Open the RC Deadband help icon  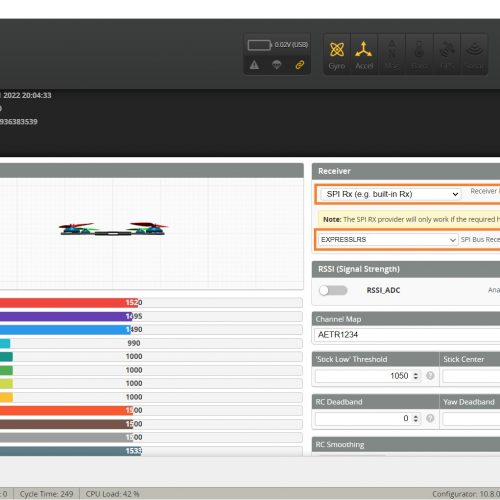(x=430, y=418)
